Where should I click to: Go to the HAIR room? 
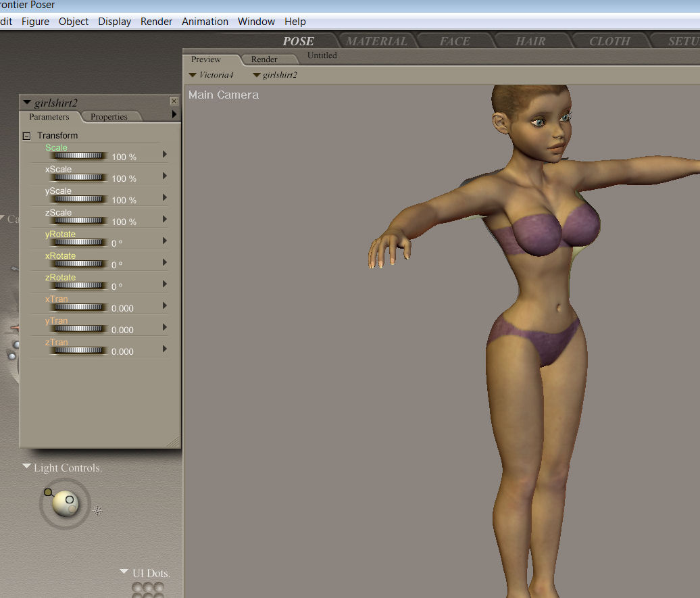coord(530,41)
